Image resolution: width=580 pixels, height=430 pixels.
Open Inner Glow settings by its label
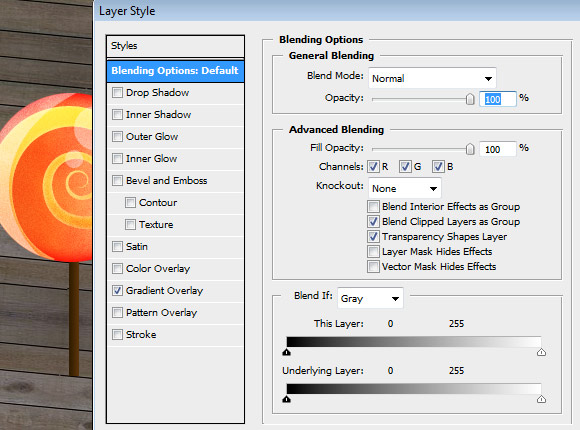coord(151,159)
